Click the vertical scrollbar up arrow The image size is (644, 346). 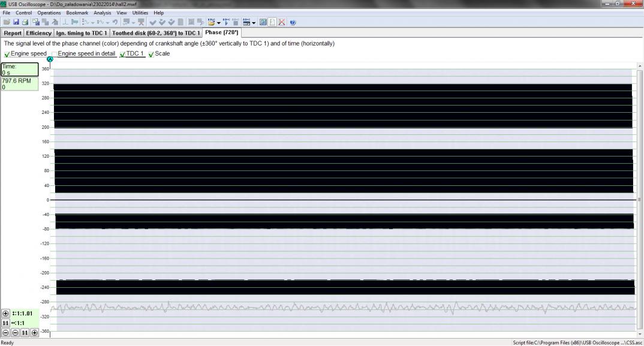point(639,66)
